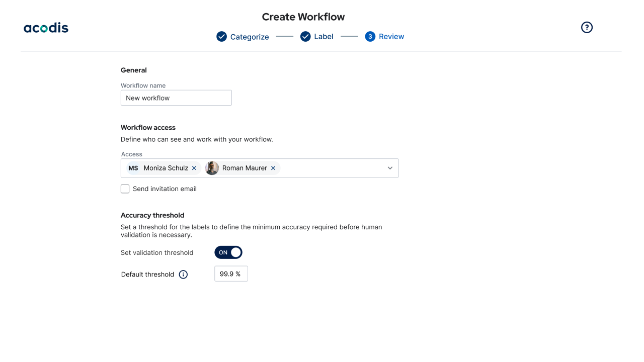Go back to the Label step
The image size is (644, 362).
[x=324, y=37]
